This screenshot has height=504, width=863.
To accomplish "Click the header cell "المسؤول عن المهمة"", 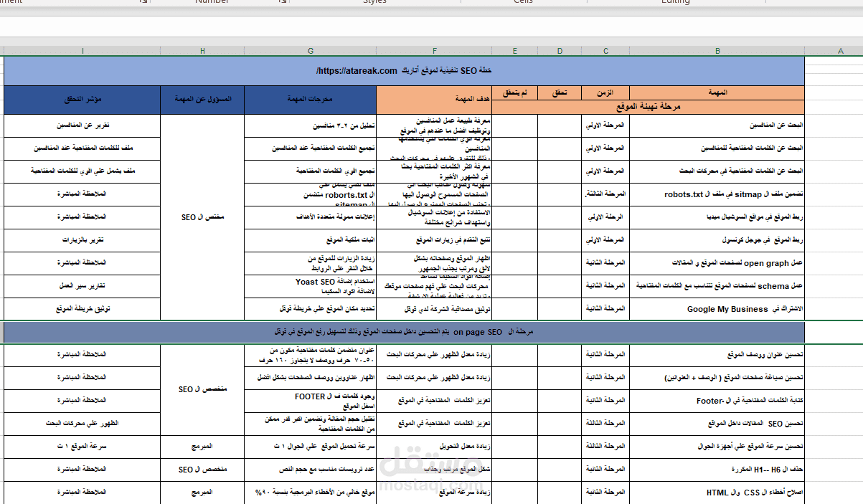I will click(202, 100).
